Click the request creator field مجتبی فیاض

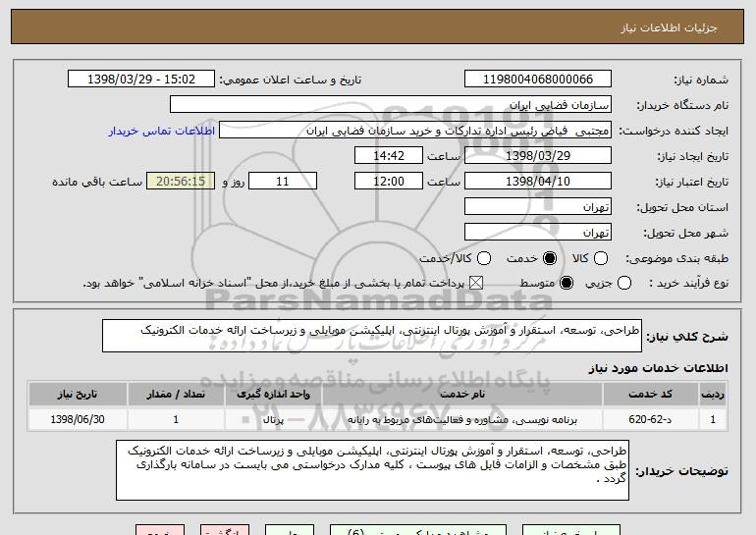point(415,131)
